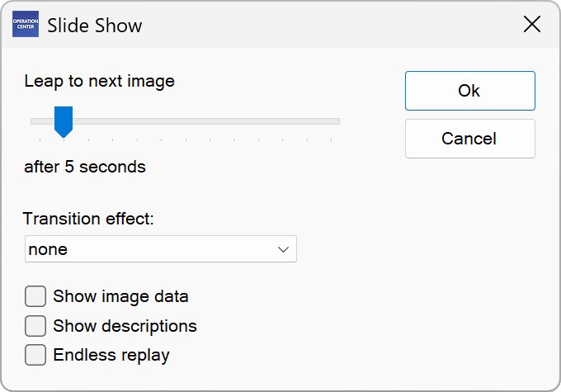
Task: Click the far left end of slider track
Action: (33, 121)
